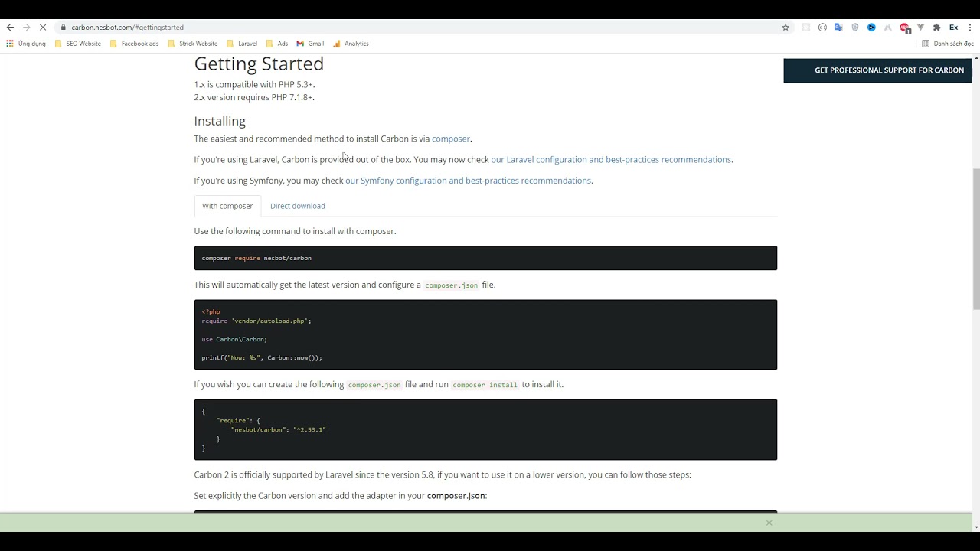Open the Extensions puzzle-piece menu

tap(936, 28)
